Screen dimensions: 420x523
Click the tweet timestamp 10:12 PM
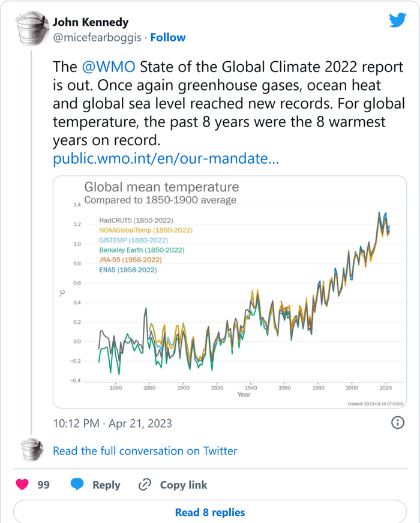[112, 423]
